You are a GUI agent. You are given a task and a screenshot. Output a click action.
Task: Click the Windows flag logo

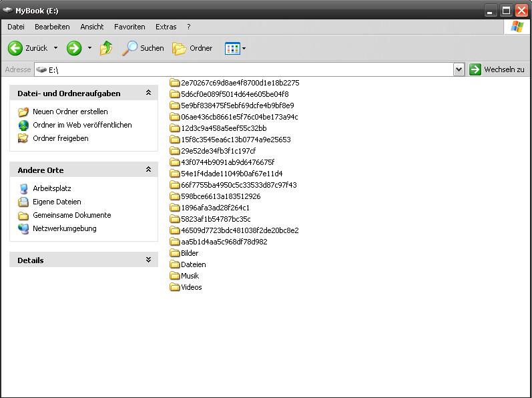[x=517, y=27]
